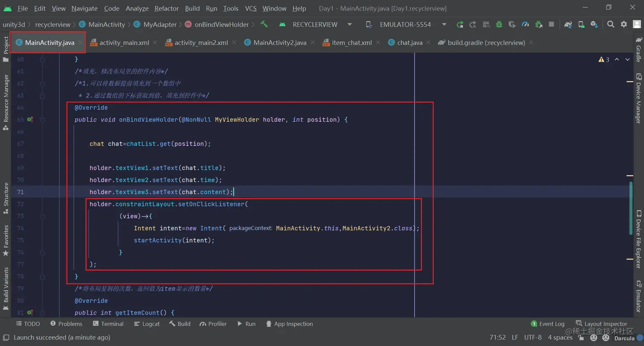Viewport: 644px width, 346px height.
Task: Open the Event Log panel
Action: pyautogui.click(x=548, y=324)
